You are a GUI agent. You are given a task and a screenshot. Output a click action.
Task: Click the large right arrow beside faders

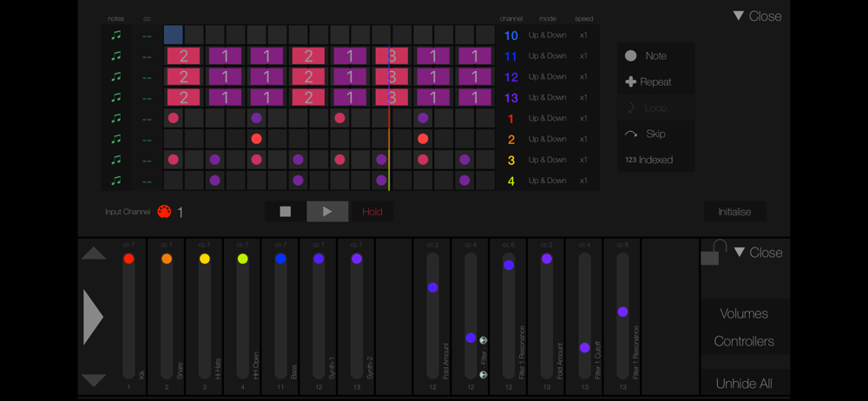pyautogui.click(x=93, y=318)
